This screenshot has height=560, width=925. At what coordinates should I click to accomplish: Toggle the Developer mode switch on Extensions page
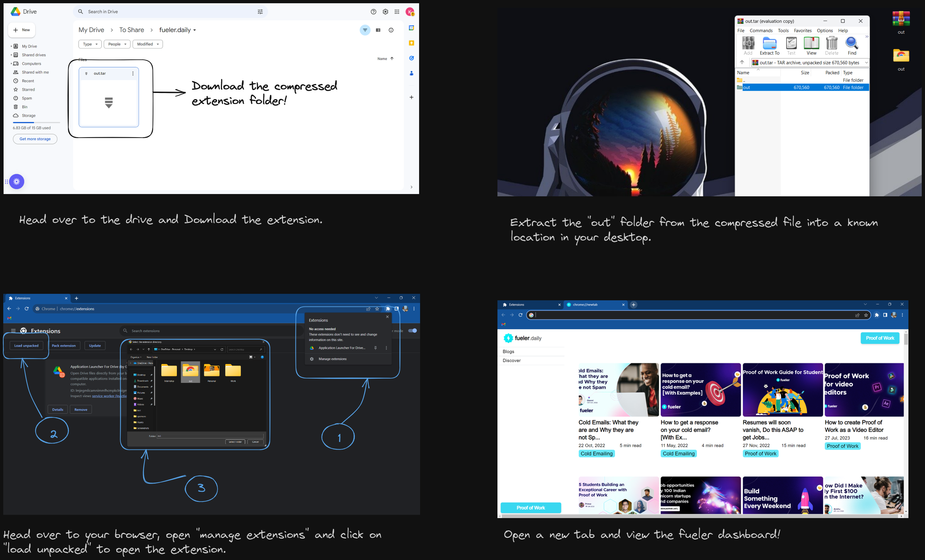coord(412,331)
